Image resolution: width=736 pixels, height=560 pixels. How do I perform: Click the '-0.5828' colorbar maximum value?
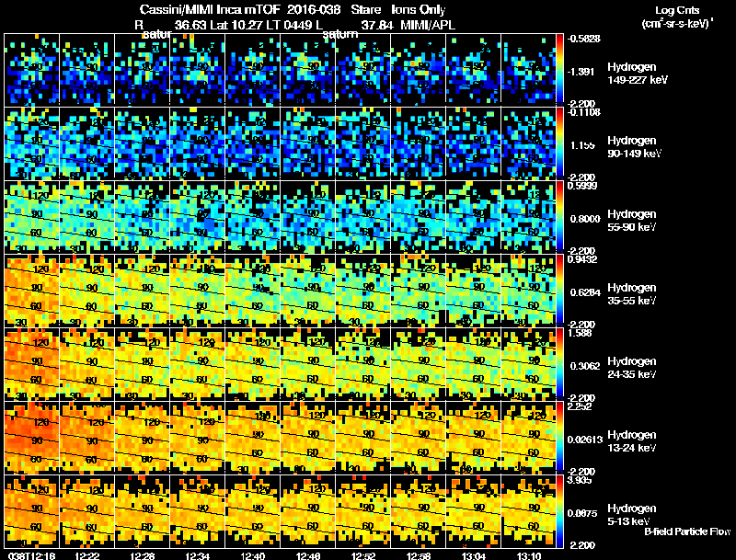pyautogui.click(x=583, y=39)
